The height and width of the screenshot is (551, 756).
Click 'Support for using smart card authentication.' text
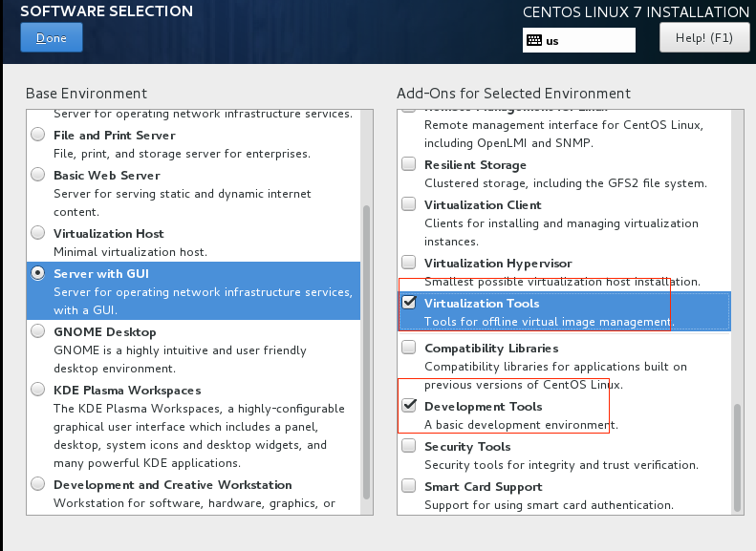tap(549, 505)
